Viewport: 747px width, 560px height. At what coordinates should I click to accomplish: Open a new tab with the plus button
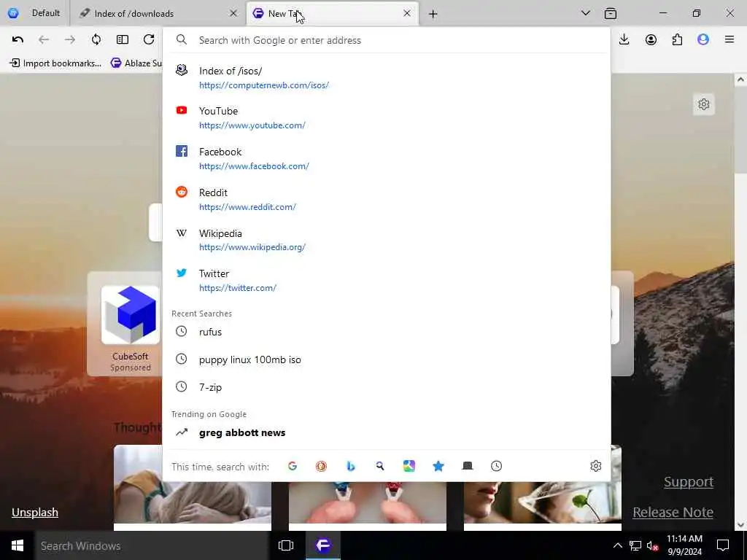click(x=433, y=15)
